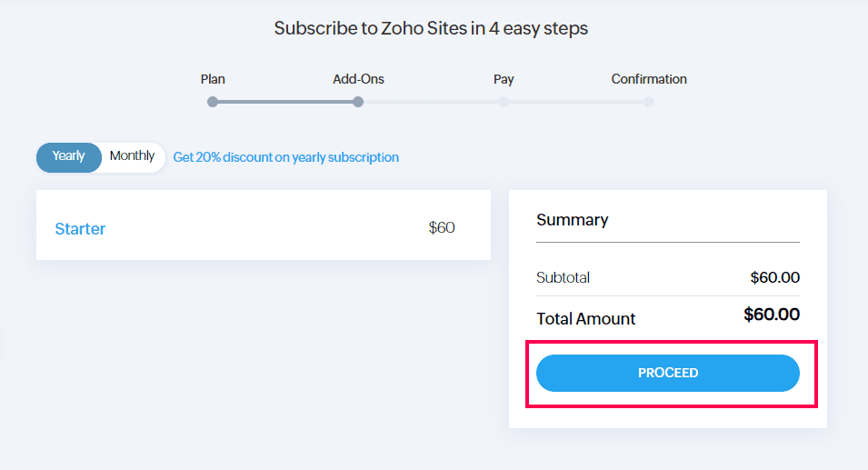Screen dimensions: 868x470
Task: Go to the Plan step label
Action: tap(213, 79)
